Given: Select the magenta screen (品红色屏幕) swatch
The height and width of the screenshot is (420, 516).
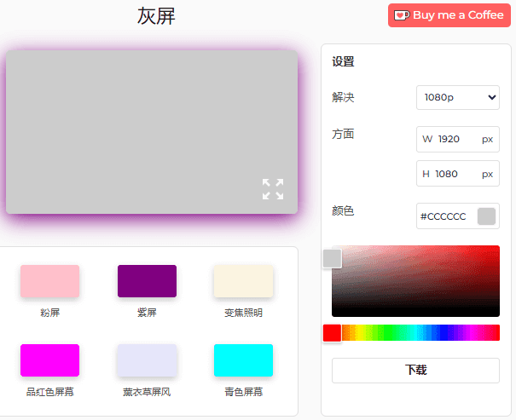Looking at the screenshot, I should coord(49,360).
